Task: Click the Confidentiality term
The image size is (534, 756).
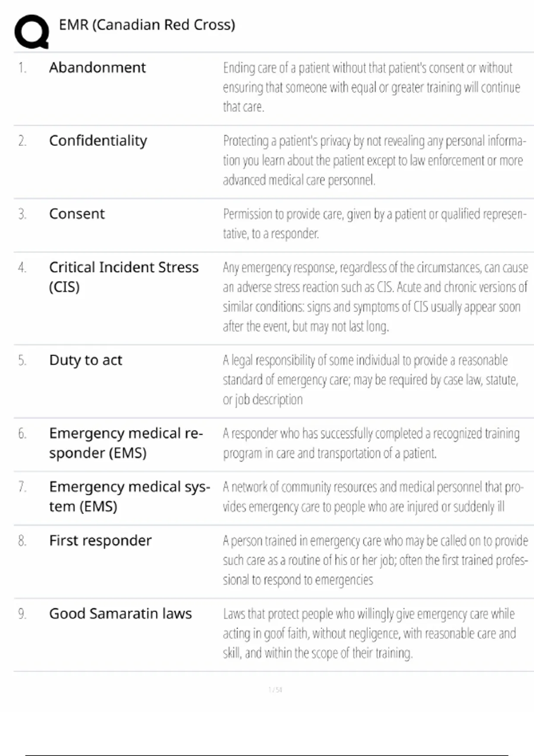Action: tap(98, 141)
